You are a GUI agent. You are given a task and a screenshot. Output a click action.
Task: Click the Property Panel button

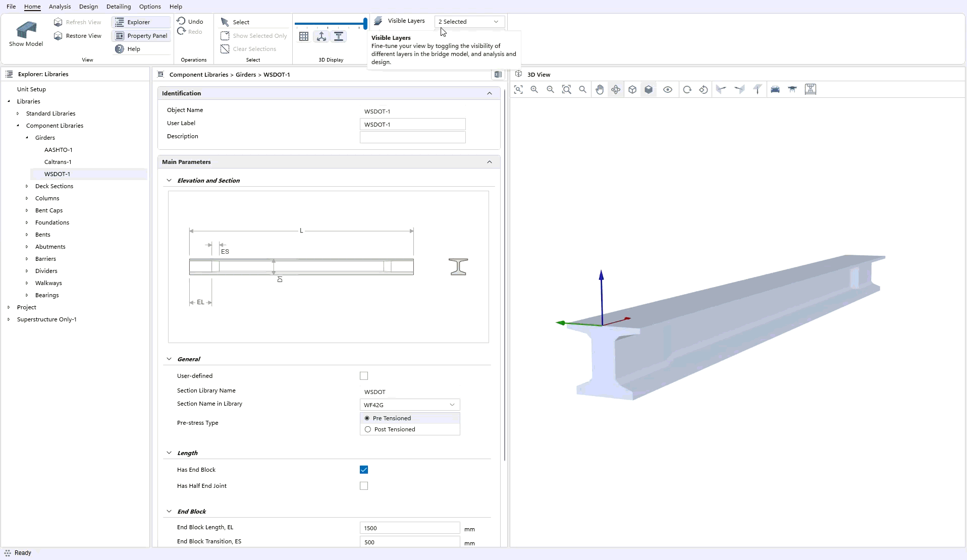click(141, 36)
